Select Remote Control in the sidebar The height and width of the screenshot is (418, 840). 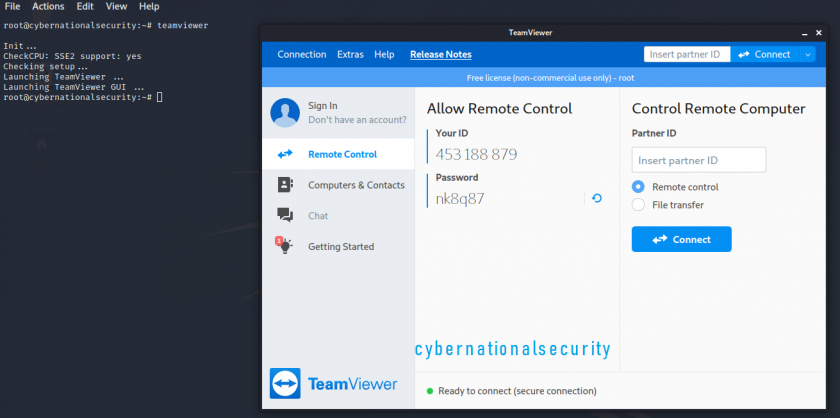tap(338, 154)
